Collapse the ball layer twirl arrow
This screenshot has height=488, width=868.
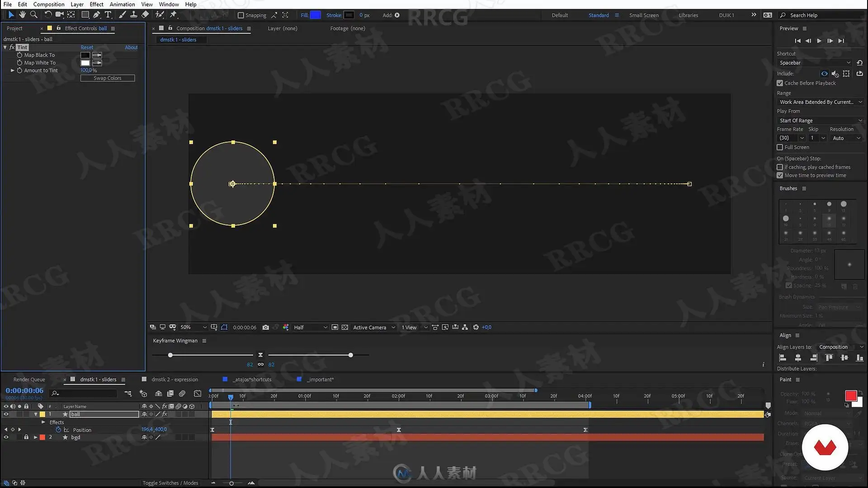[36, 414]
